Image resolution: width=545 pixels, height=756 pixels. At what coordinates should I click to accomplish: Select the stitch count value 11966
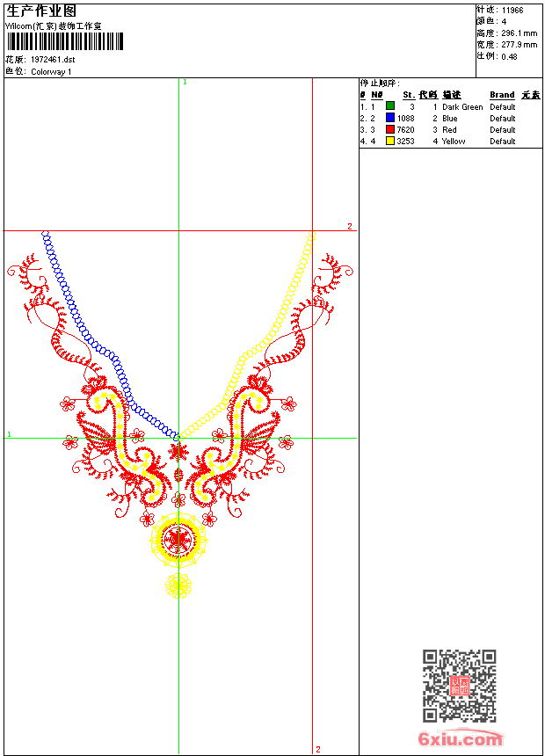(512, 11)
